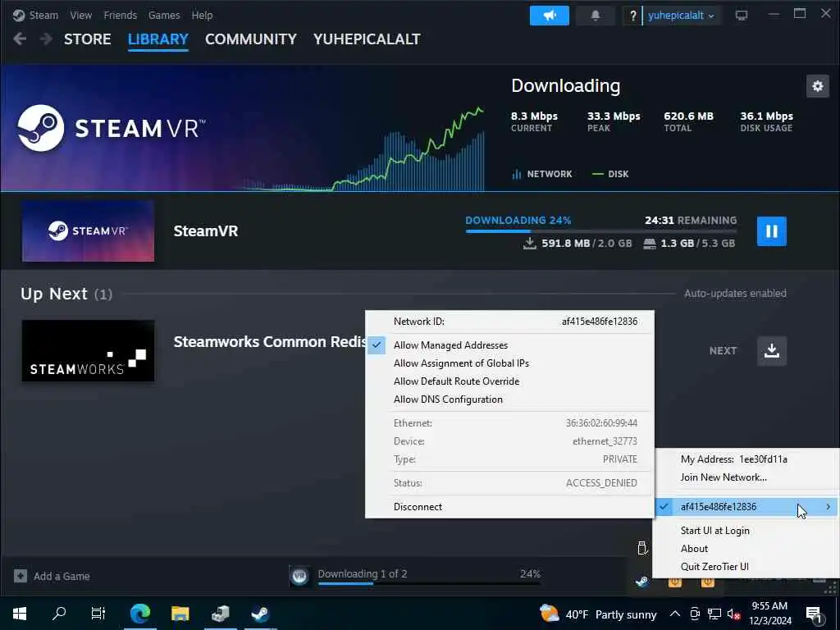Open weather widget 40°F Partly sunny

coord(598,614)
